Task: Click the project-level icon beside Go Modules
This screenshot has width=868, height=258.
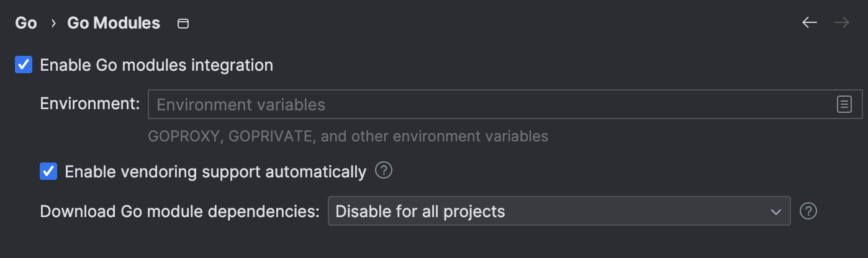Action: pos(183,24)
